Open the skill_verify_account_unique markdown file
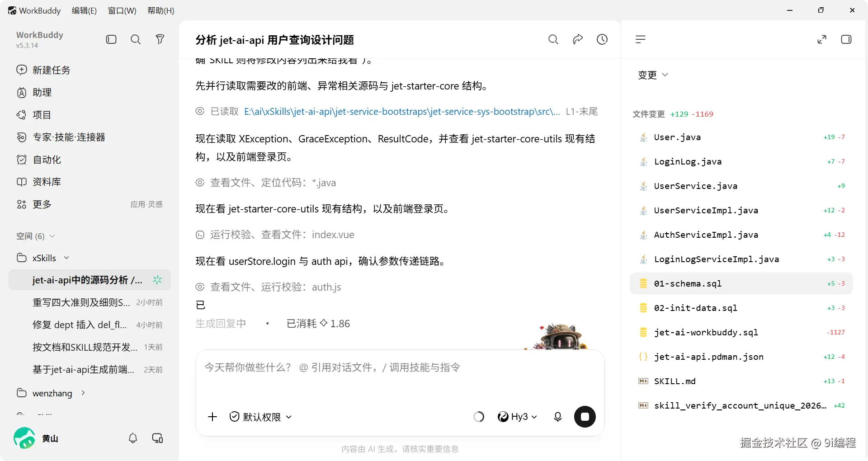The height and width of the screenshot is (461, 868). [x=741, y=405]
